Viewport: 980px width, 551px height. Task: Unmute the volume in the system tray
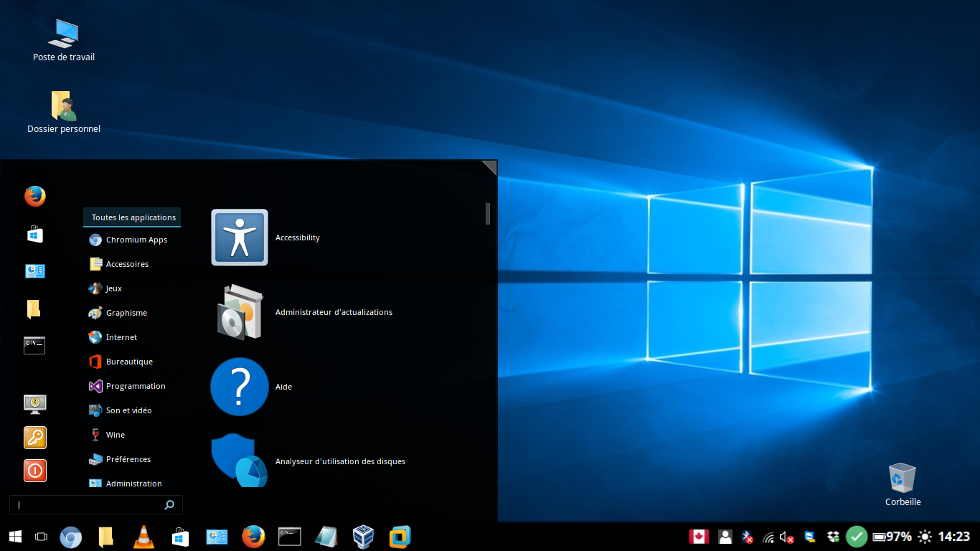tap(784, 536)
